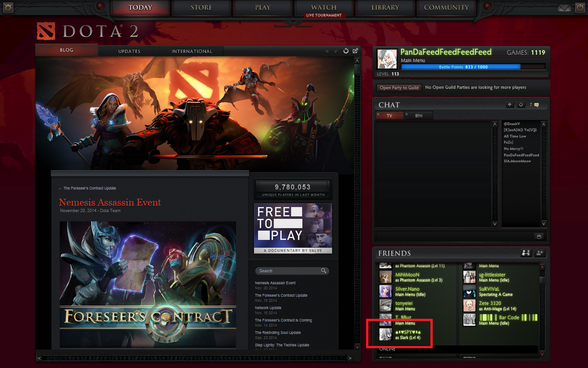Screen dimensions: 588x368
Task: Open SuRViVaL's friend avatar
Action: coord(469,291)
